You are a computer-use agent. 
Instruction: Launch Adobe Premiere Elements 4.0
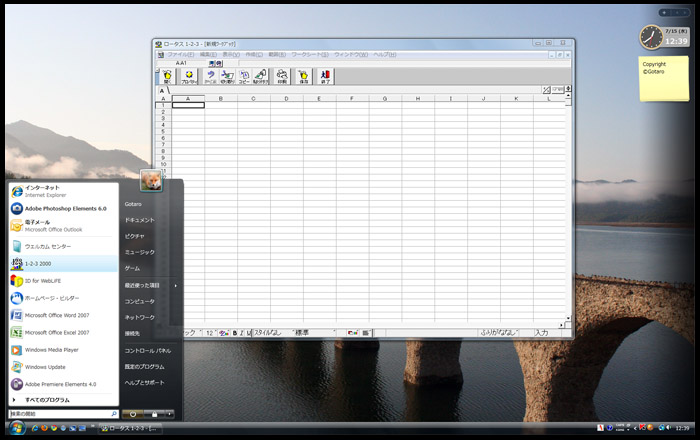64,384
